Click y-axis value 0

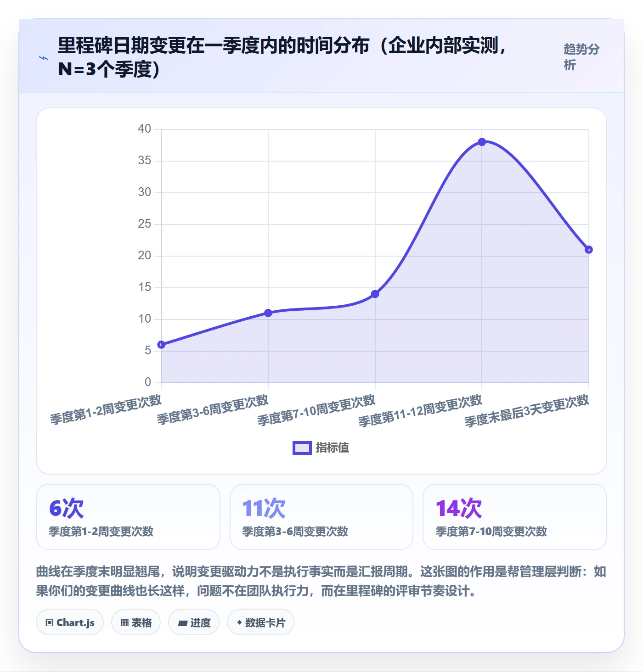click(x=148, y=382)
